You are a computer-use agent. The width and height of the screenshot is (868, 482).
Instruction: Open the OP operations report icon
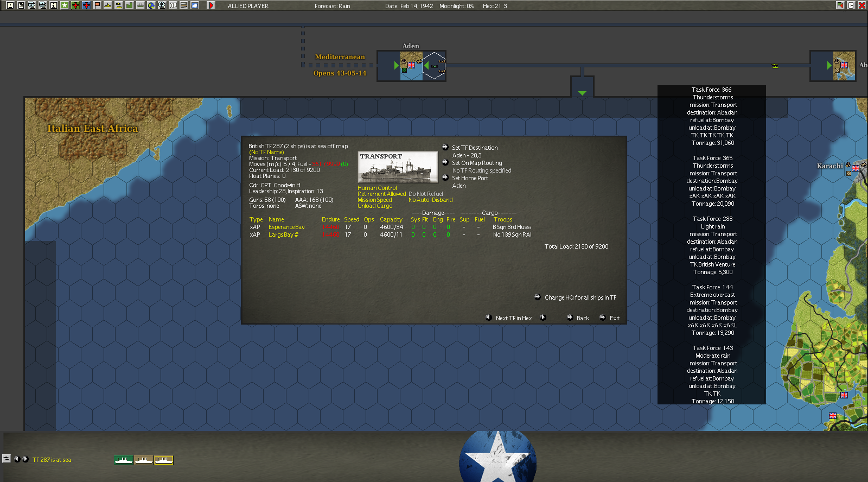[173, 5]
